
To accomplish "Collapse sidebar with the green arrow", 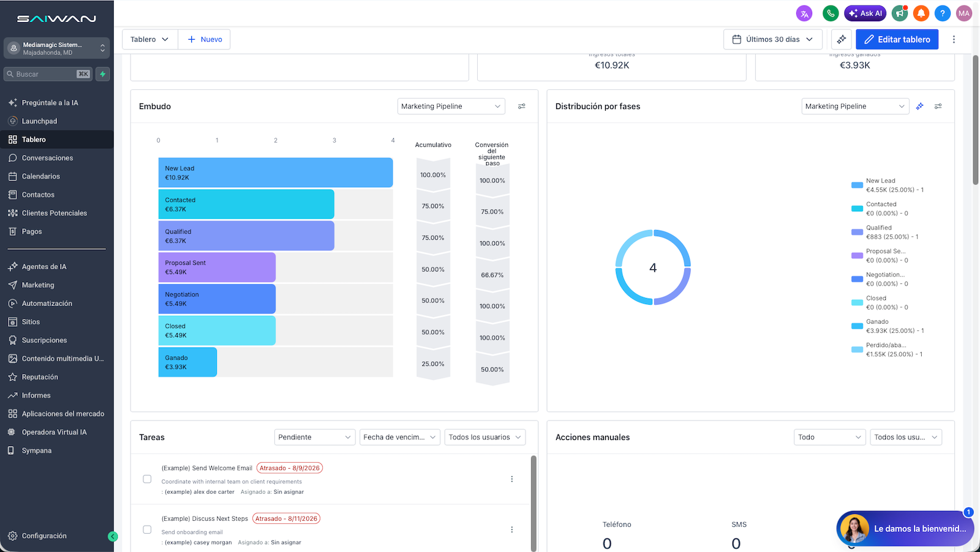I will pos(113,536).
